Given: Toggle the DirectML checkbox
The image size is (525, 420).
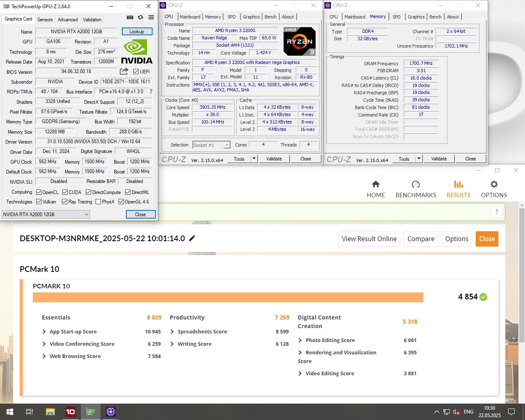Looking at the screenshot, I should (128, 192).
